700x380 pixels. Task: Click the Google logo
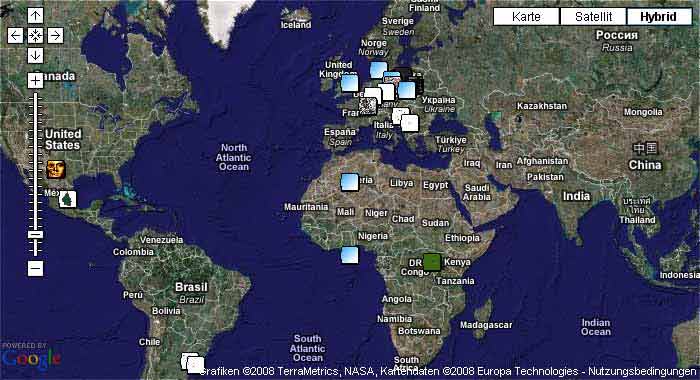pos(30,357)
